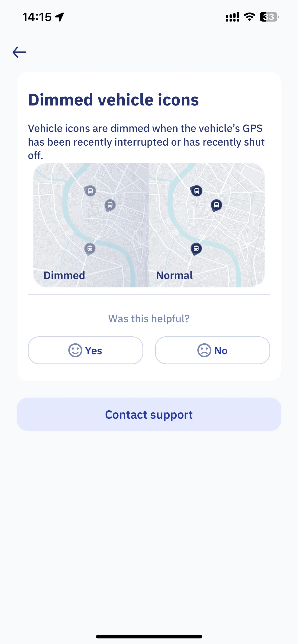Screen dimensions: 298x644
Task: Tap the location arrow beside the time
Action: (x=60, y=17)
